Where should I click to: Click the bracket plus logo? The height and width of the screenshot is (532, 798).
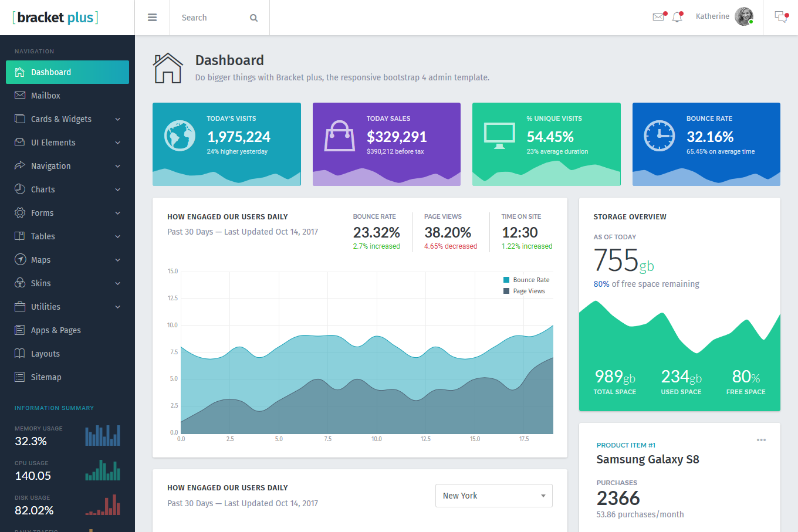point(56,18)
